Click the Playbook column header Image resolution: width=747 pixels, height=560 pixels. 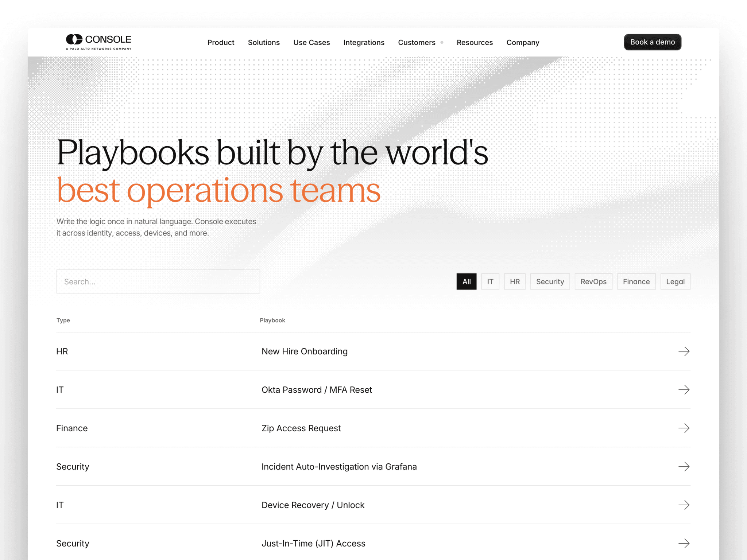coord(272,320)
